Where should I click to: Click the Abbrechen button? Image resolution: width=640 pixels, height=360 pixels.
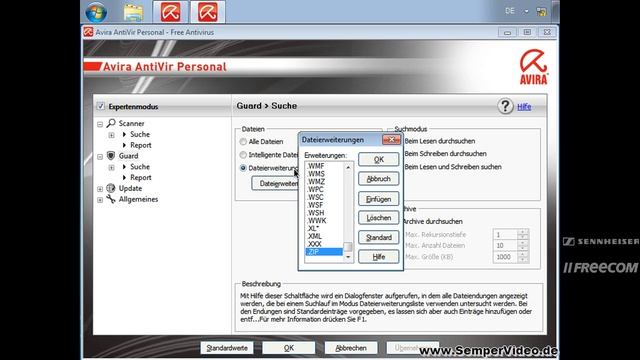[351, 348]
